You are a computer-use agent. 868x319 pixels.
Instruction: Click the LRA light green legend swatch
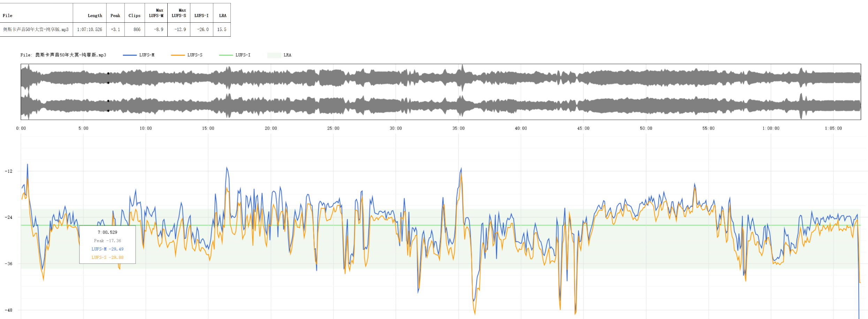274,55
